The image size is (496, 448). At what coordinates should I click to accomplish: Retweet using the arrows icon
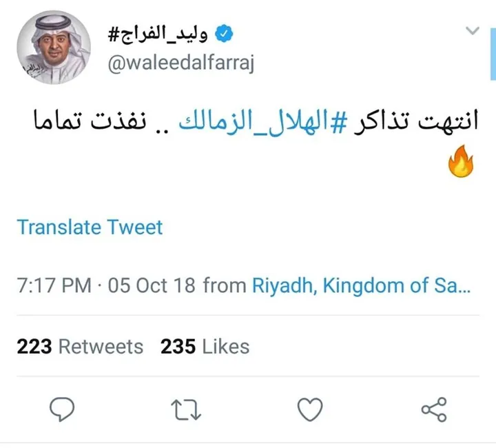click(x=186, y=410)
